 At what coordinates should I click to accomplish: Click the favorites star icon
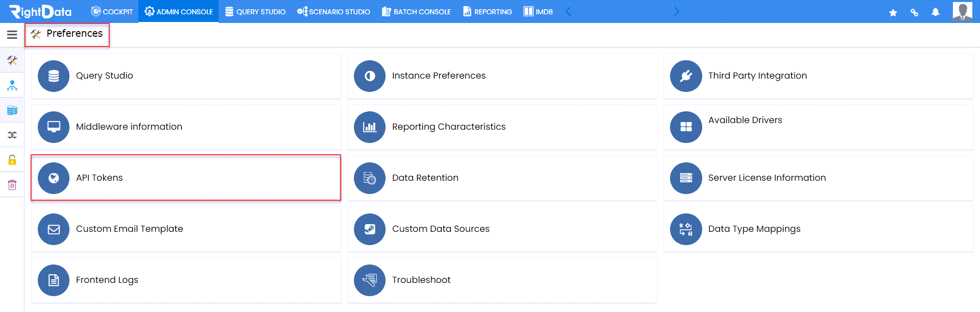(893, 12)
